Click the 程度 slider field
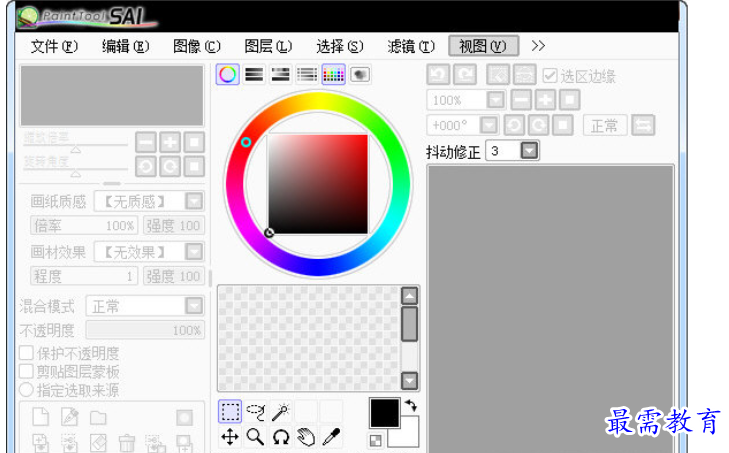The width and height of the screenshot is (729, 453). [84, 276]
